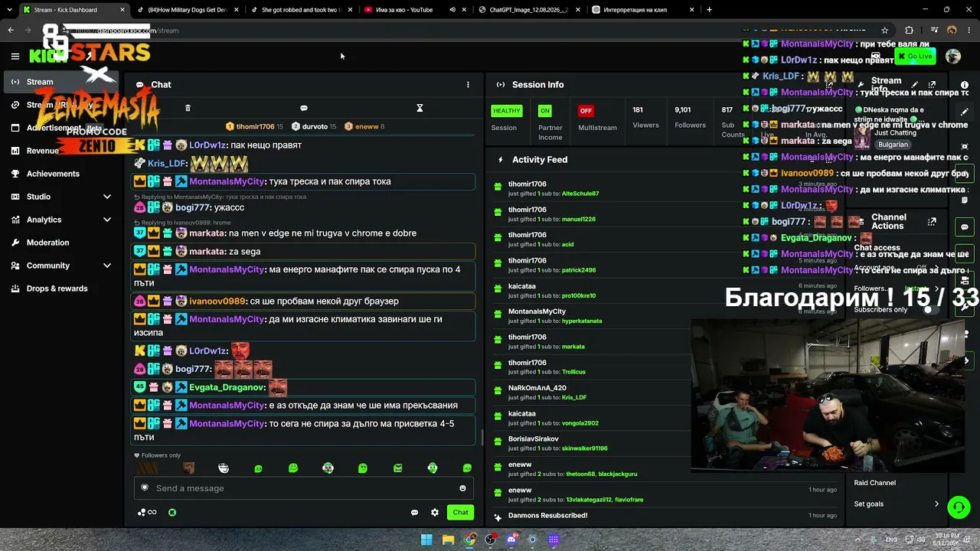
Task: Open profile avatar menu at top right
Action: point(953,56)
